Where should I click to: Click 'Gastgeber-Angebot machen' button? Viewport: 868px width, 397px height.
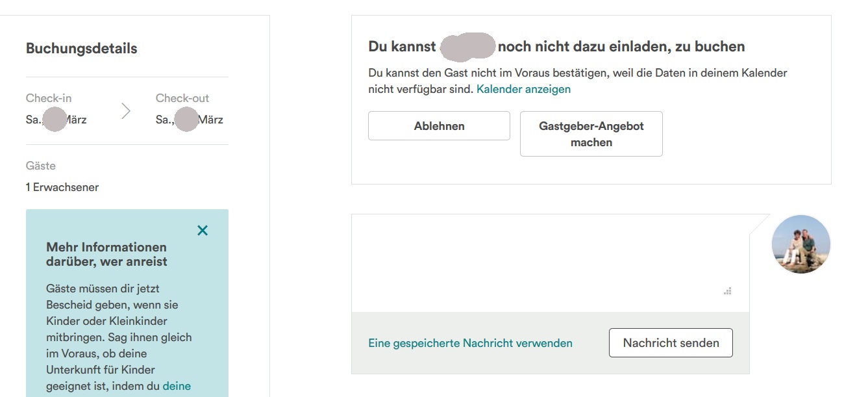tap(591, 134)
